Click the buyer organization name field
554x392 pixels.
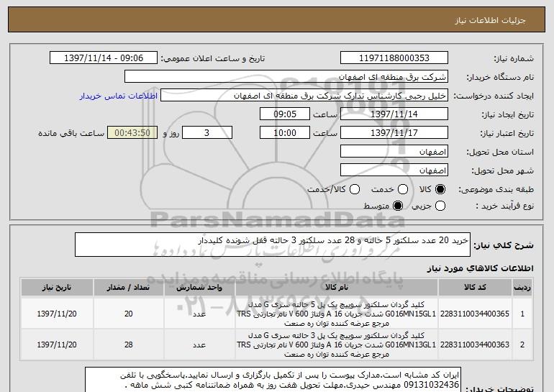click(286, 77)
